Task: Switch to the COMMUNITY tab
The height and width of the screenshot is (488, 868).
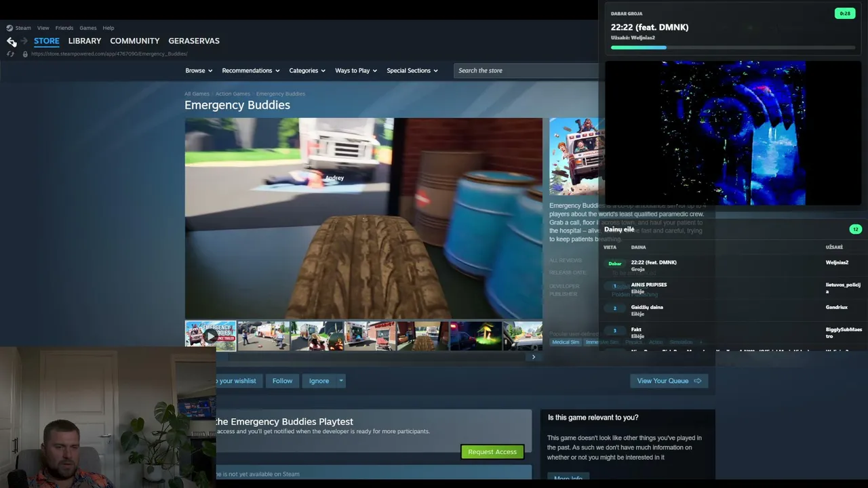Action: pyautogui.click(x=135, y=41)
